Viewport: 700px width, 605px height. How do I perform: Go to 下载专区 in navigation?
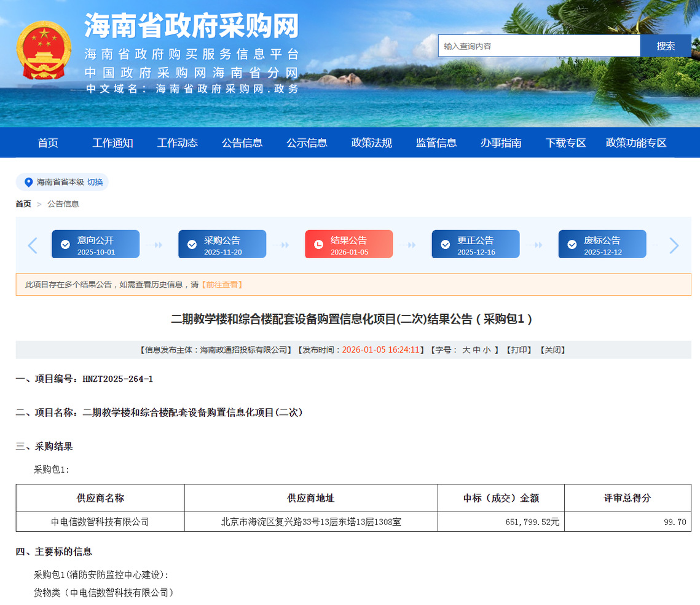point(565,143)
